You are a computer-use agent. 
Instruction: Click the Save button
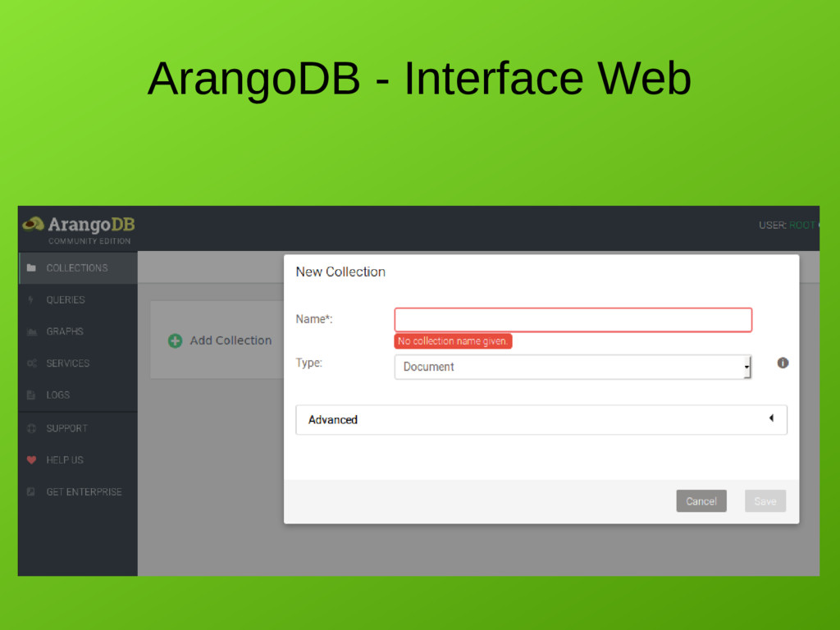point(765,501)
